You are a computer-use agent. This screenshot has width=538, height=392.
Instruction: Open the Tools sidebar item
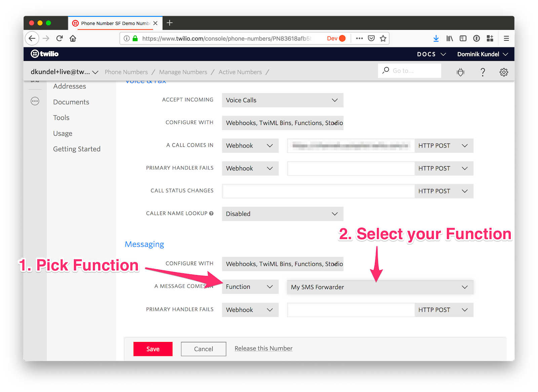(61, 118)
